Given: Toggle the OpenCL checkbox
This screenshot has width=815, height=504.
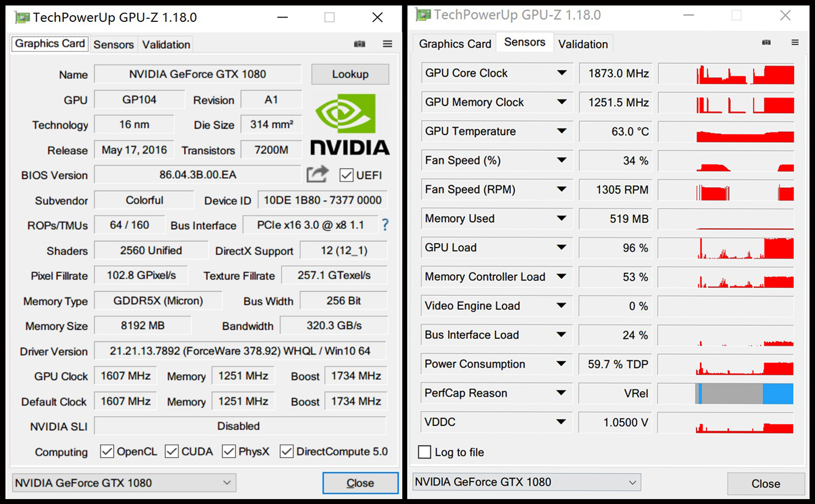Looking at the screenshot, I should point(107,452).
